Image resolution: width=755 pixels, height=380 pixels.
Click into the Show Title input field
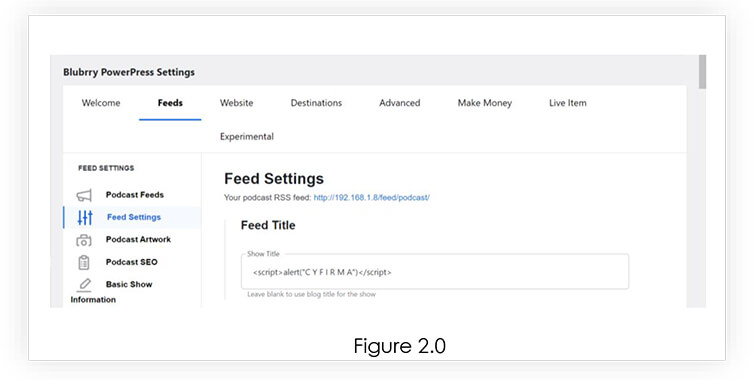point(435,272)
